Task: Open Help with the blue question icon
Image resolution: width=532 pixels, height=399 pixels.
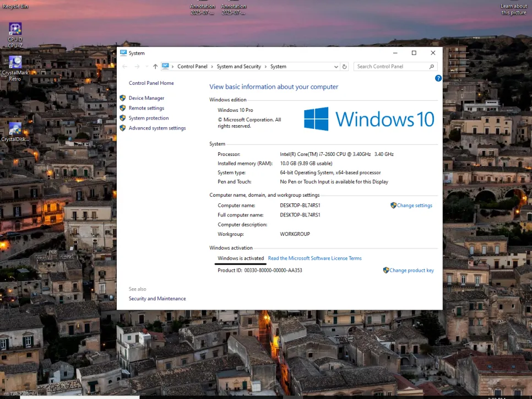Action: pyautogui.click(x=438, y=78)
